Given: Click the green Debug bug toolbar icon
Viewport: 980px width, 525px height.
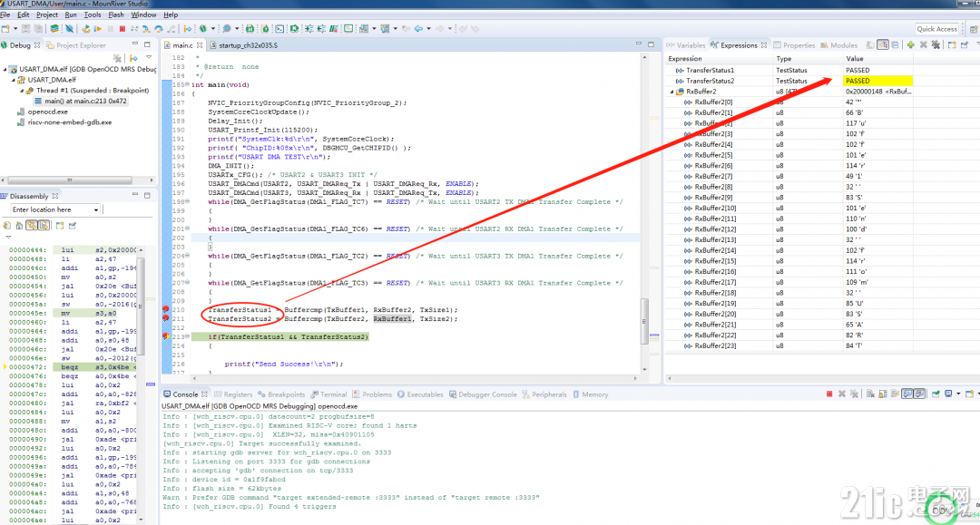Looking at the screenshot, I should click(203, 29).
